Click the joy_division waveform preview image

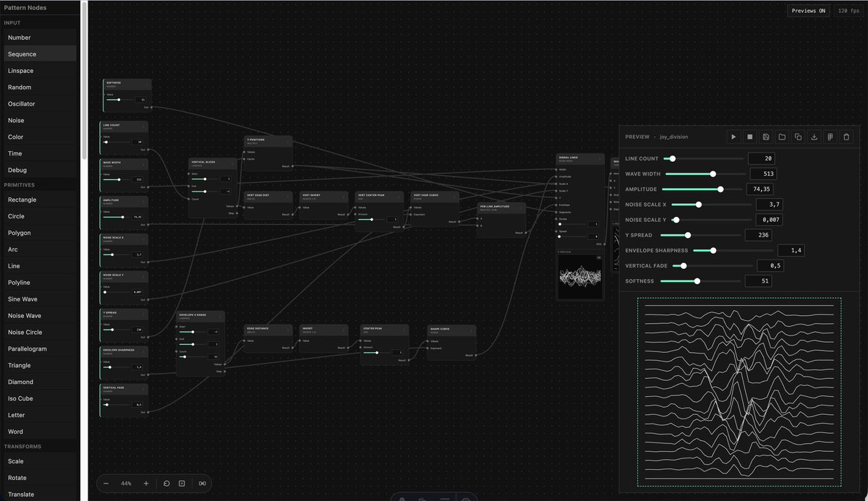click(739, 391)
